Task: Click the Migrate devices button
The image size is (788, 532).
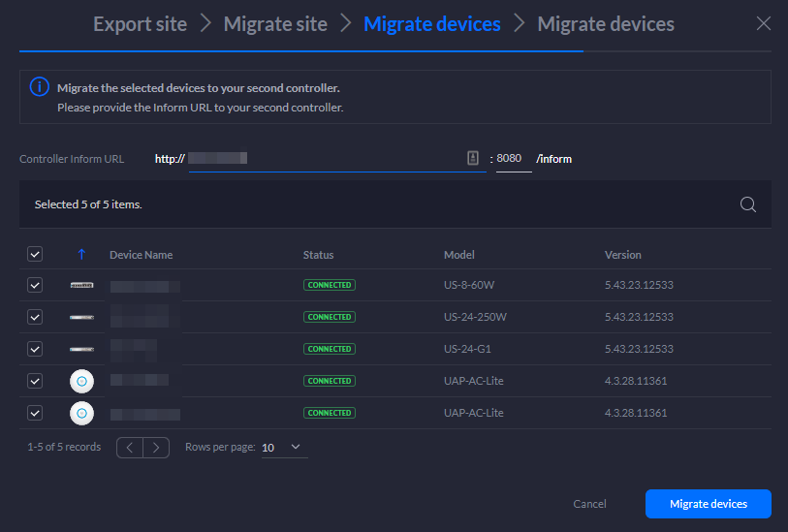Action: click(708, 504)
